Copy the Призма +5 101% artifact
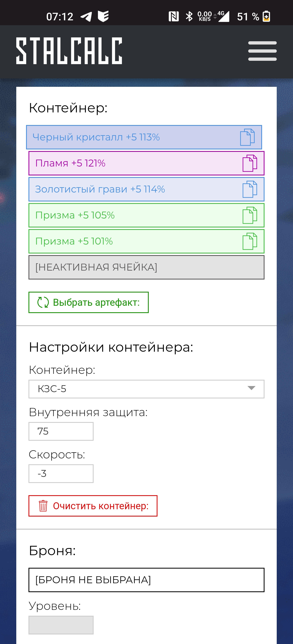This screenshot has width=293, height=644. tap(250, 241)
